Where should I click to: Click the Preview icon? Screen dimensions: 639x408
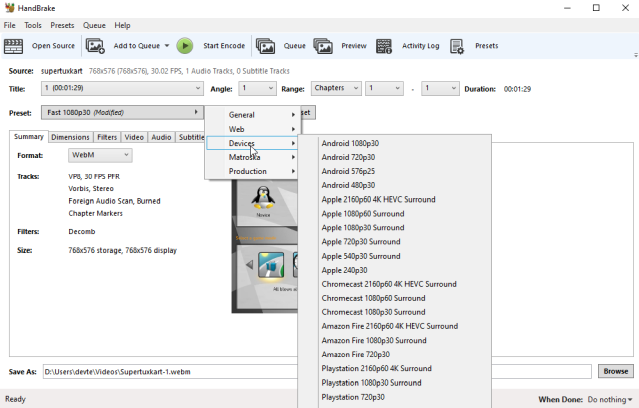[x=323, y=46]
